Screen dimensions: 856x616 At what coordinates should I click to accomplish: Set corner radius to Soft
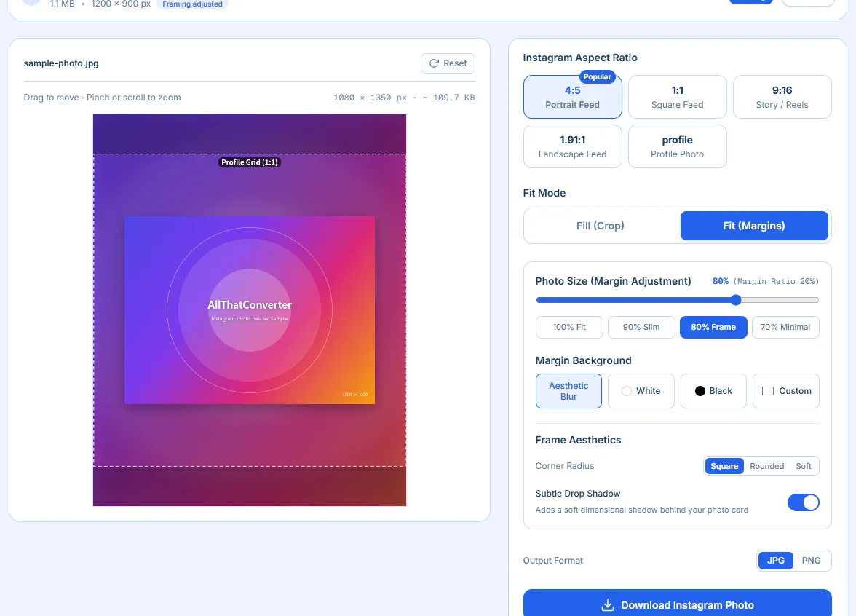803,466
